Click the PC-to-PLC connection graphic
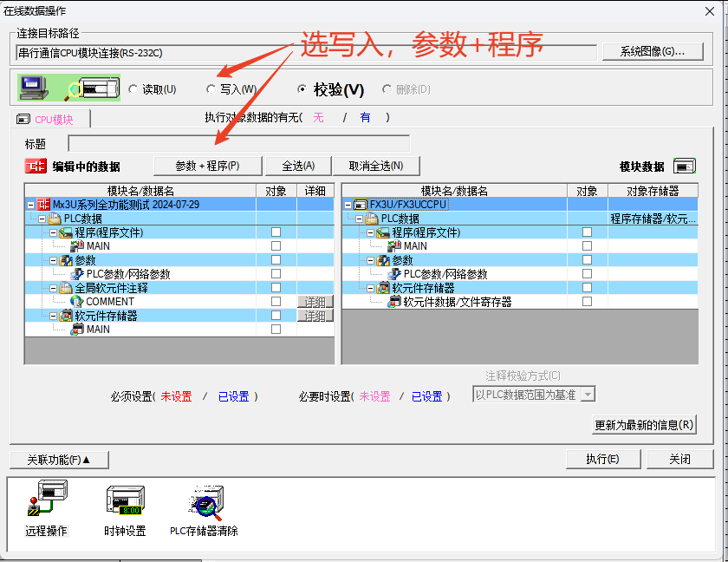Image resolution: width=728 pixels, height=562 pixels. point(69,88)
